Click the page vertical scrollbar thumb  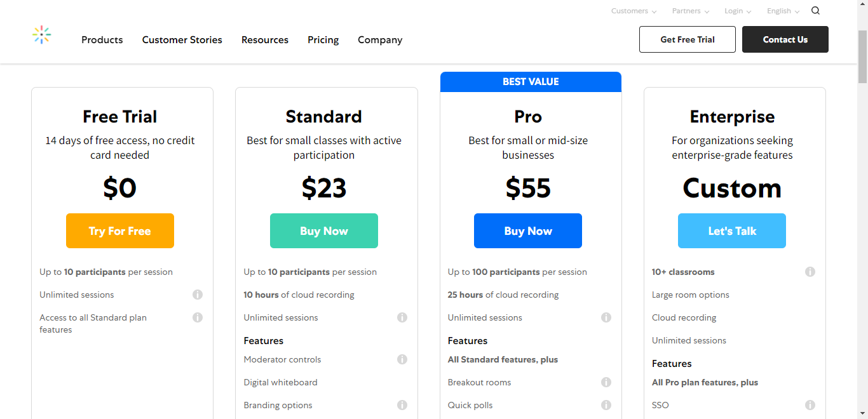[x=862, y=57]
